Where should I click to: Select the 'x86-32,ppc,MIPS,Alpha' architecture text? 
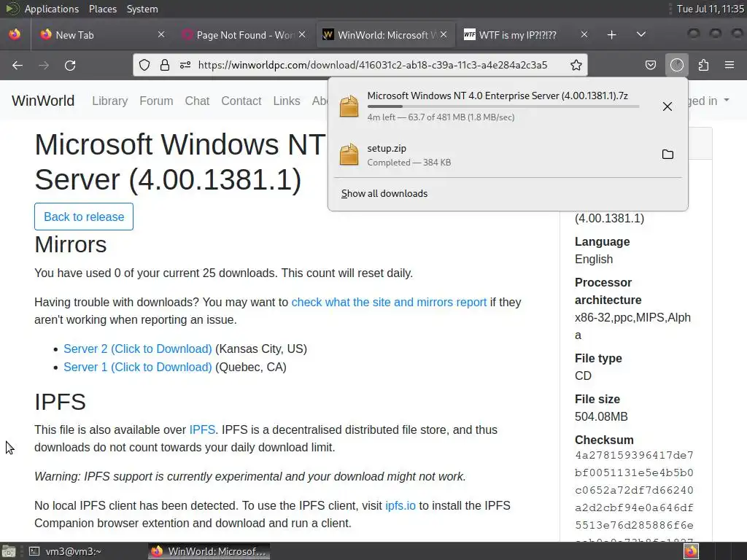632,326
